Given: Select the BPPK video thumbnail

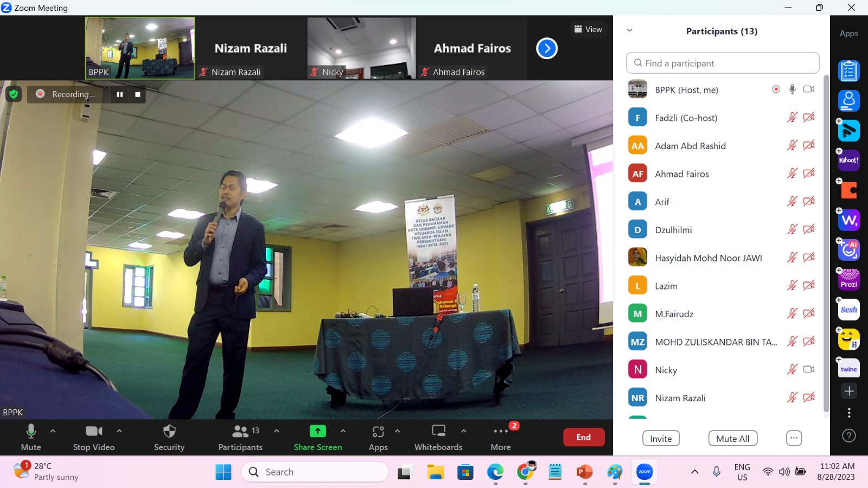Looking at the screenshot, I should pos(140,48).
